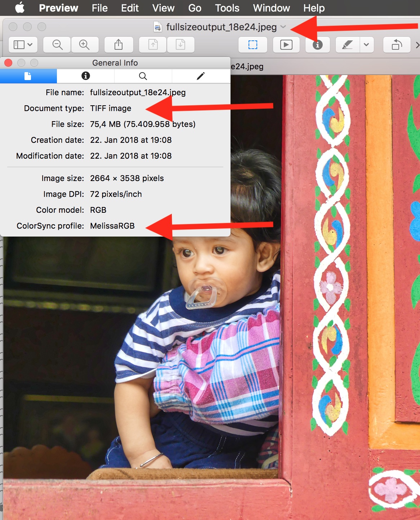The width and height of the screenshot is (420, 520).
Task: Toggle the sidebar view button
Action: tap(23, 45)
